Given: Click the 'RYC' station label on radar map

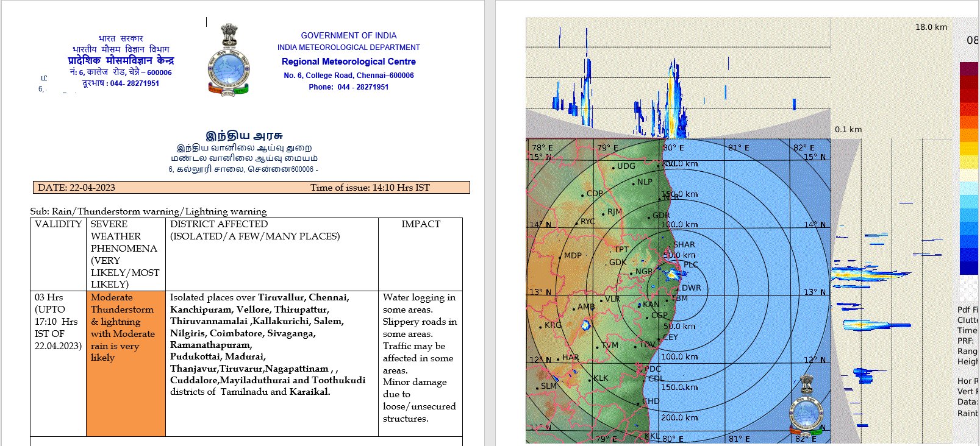Looking at the screenshot, I should click(588, 221).
